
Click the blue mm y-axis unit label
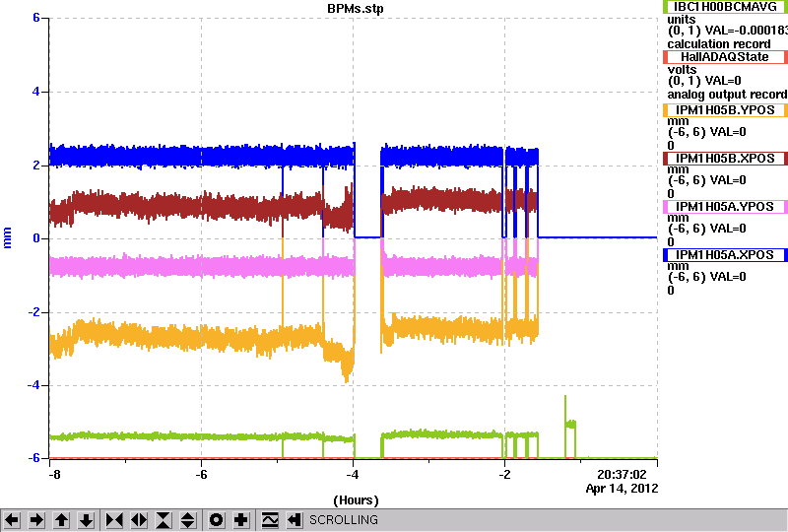[x=7, y=237]
